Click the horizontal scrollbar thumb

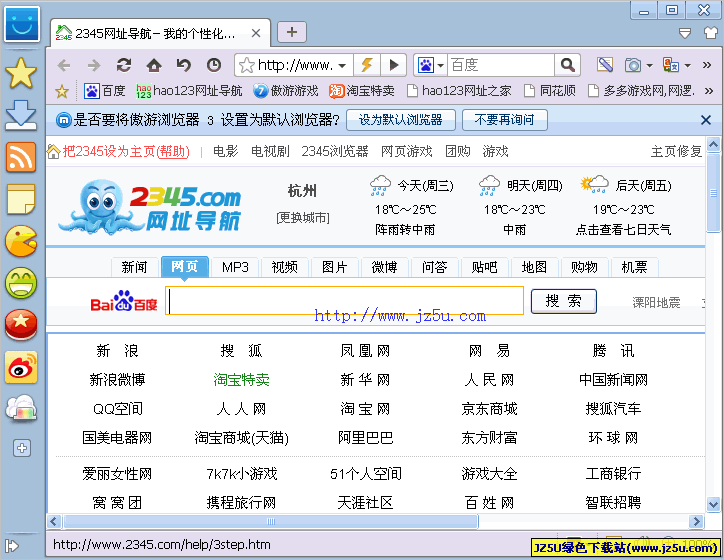point(271,522)
